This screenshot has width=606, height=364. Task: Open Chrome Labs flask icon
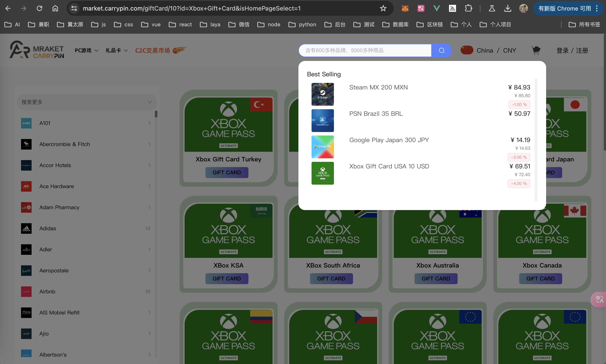click(492, 8)
